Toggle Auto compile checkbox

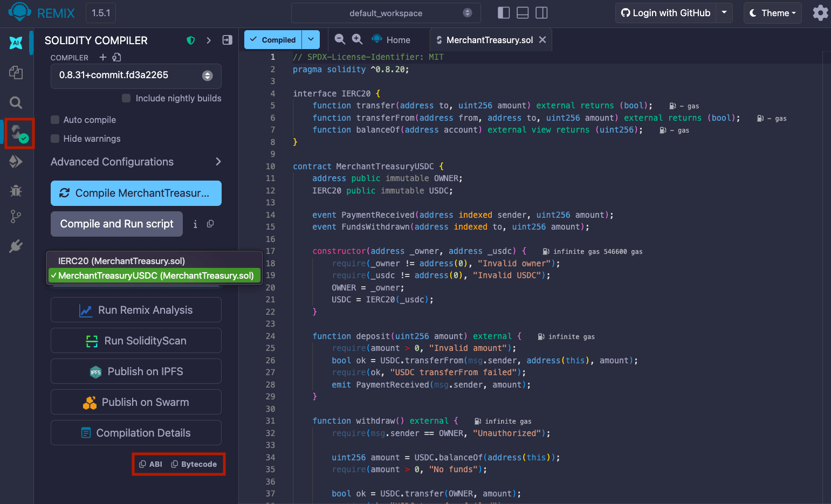coord(55,120)
